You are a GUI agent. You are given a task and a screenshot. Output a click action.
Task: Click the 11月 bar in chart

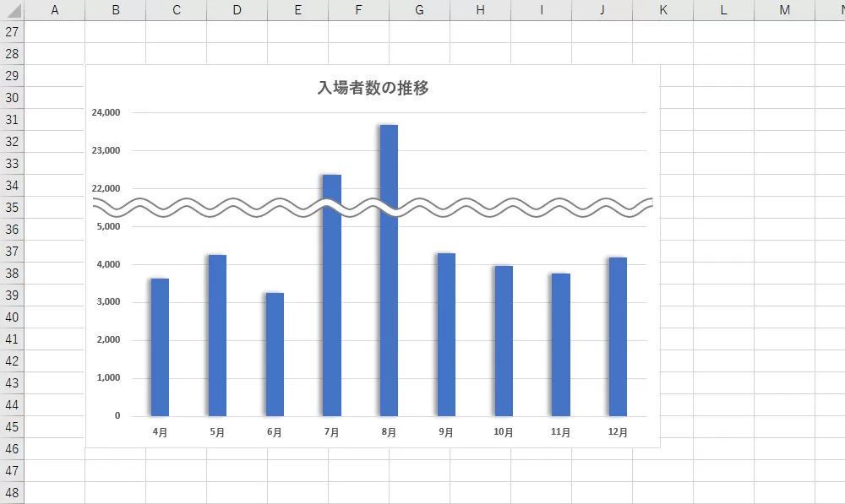point(561,344)
